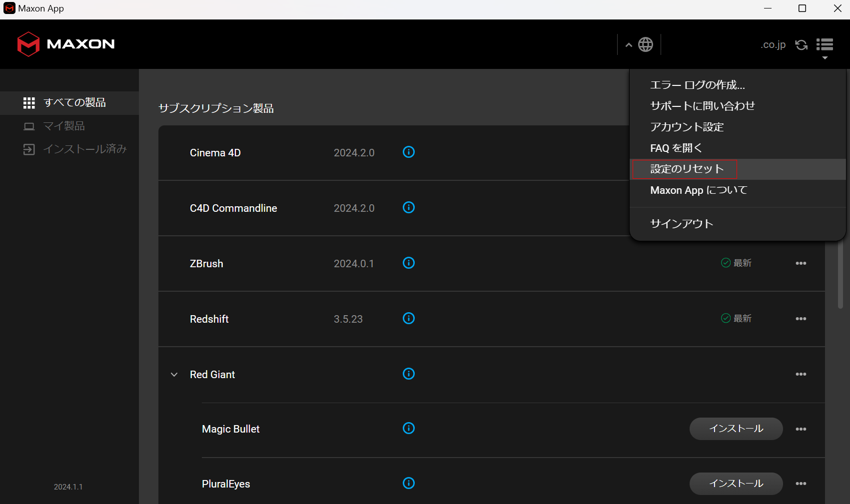Click the Cinema 4D product name
Viewport: 850px width, 504px height.
coord(215,153)
